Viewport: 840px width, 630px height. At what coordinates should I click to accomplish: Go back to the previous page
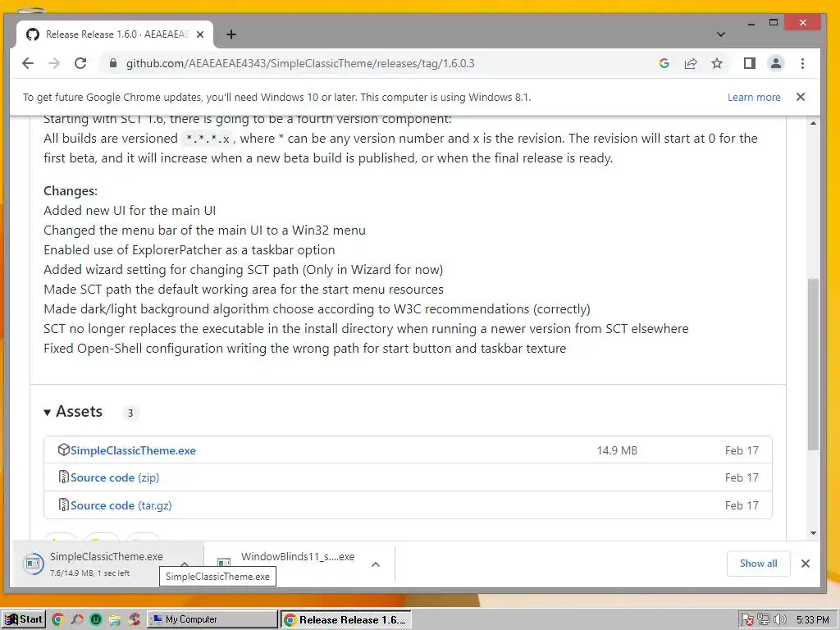[28, 63]
